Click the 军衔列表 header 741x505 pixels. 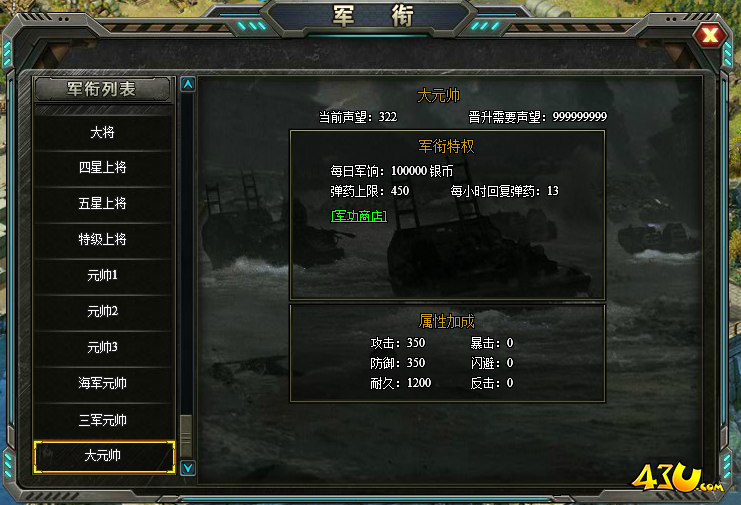(102, 89)
